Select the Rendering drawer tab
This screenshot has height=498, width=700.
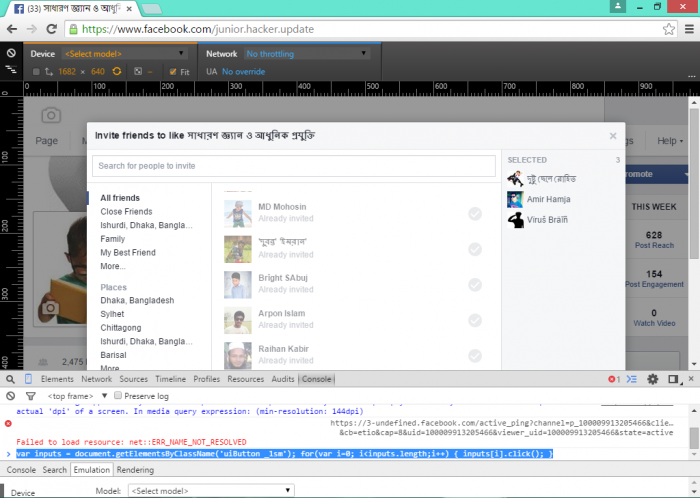click(x=135, y=470)
